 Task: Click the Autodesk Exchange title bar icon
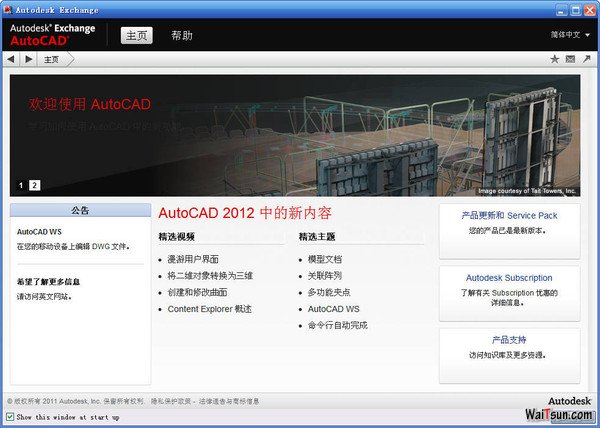[x=8, y=10]
